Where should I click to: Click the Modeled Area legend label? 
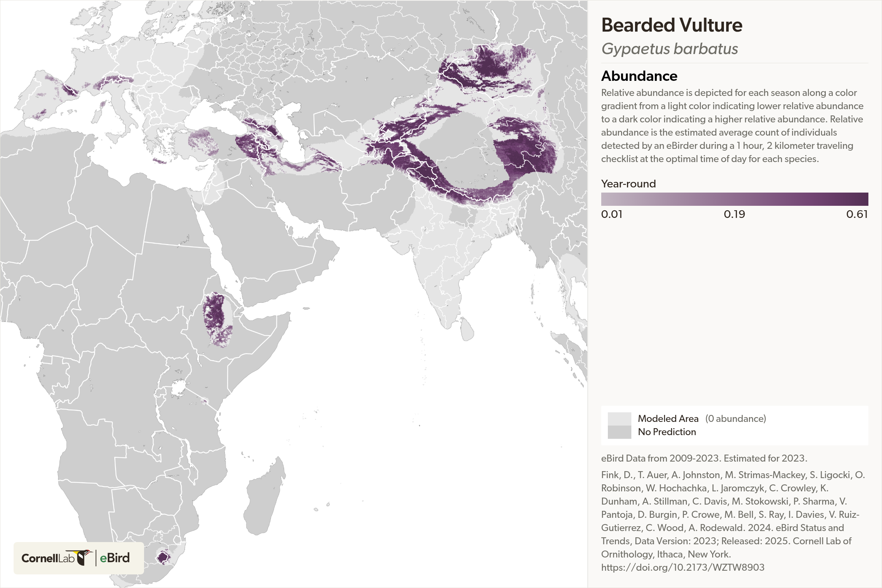point(668,419)
